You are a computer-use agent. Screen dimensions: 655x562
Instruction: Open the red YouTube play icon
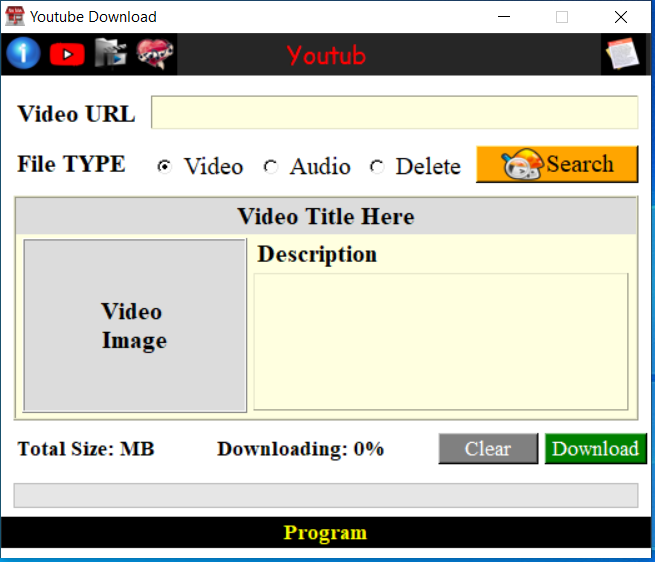tap(67, 54)
